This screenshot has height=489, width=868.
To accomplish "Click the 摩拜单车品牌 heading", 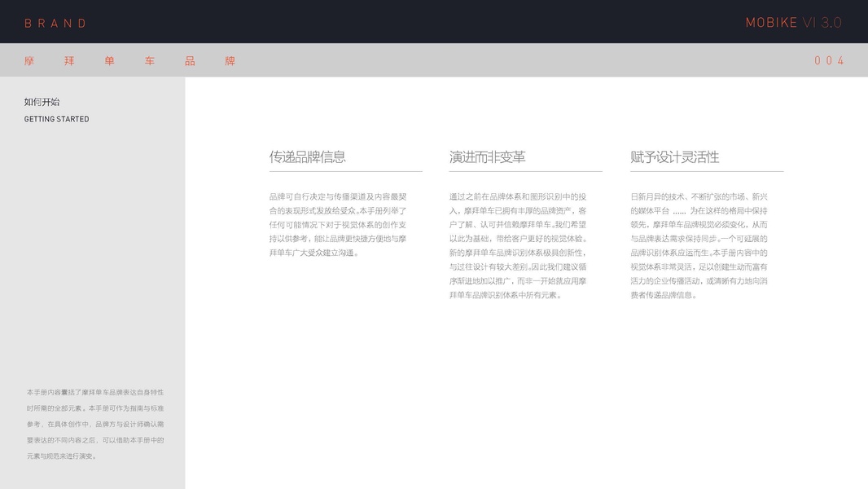I will [x=130, y=61].
